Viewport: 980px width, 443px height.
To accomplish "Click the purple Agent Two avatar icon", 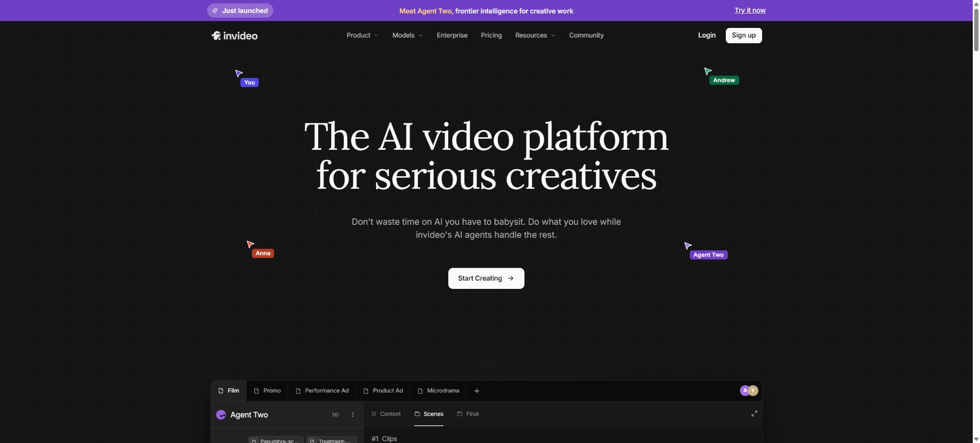I will click(221, 415).
